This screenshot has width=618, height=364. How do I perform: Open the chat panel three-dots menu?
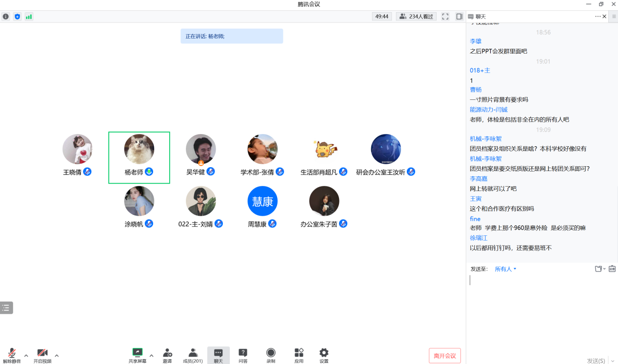coord(598,17)
